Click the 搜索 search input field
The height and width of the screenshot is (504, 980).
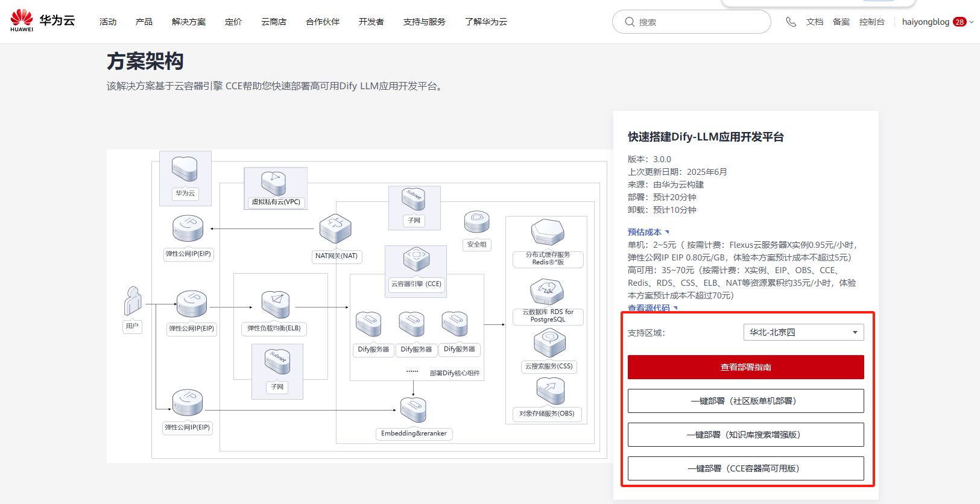(692, 22)
